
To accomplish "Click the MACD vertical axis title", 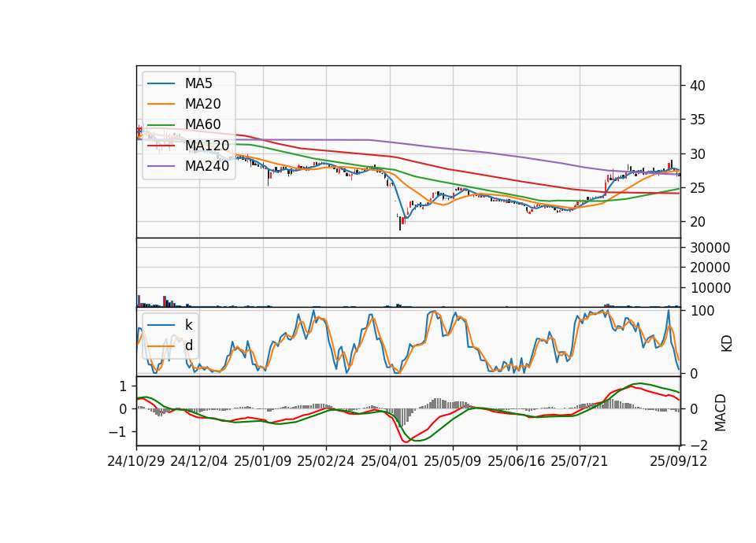I will [x=721, y=412].
